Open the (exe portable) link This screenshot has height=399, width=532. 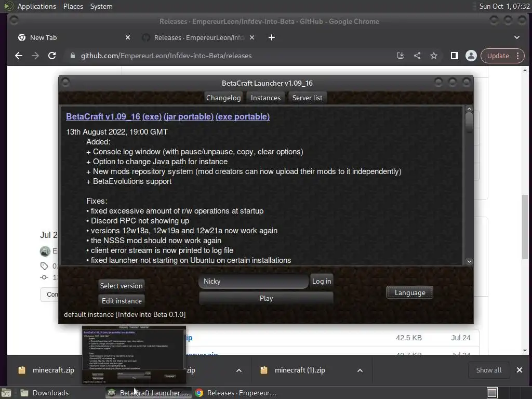tap(243, 116)
